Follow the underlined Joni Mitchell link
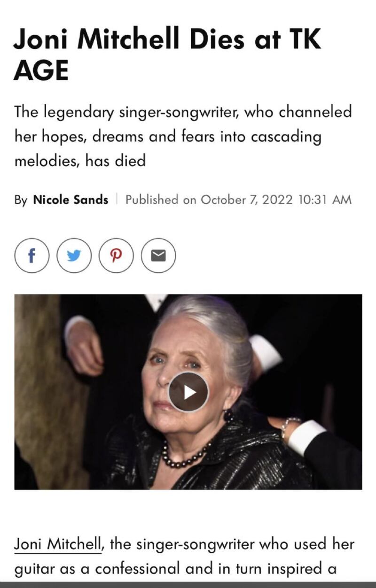The image size is (376, 588). click(58, 544)
